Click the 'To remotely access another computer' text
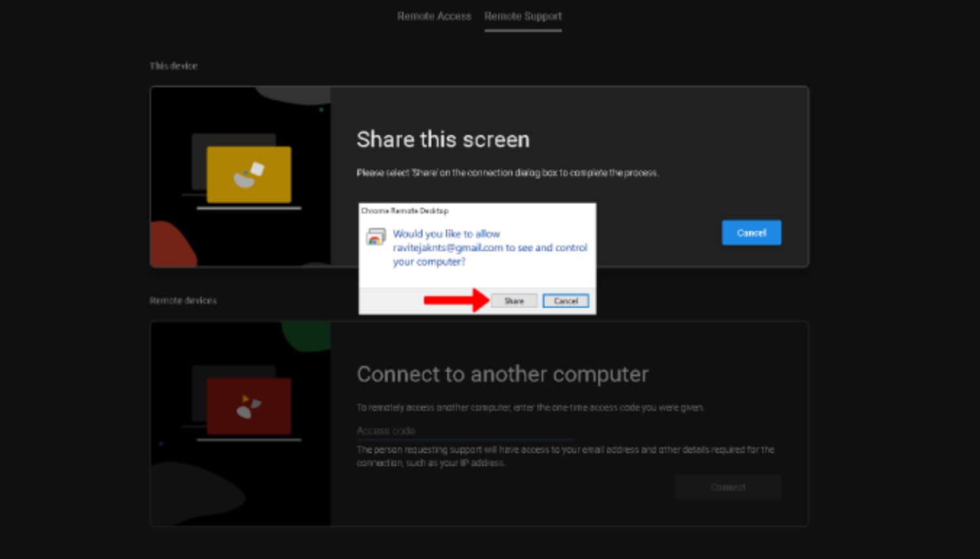The height and width of the screenshot is (559, 980). tap(531, 407)
